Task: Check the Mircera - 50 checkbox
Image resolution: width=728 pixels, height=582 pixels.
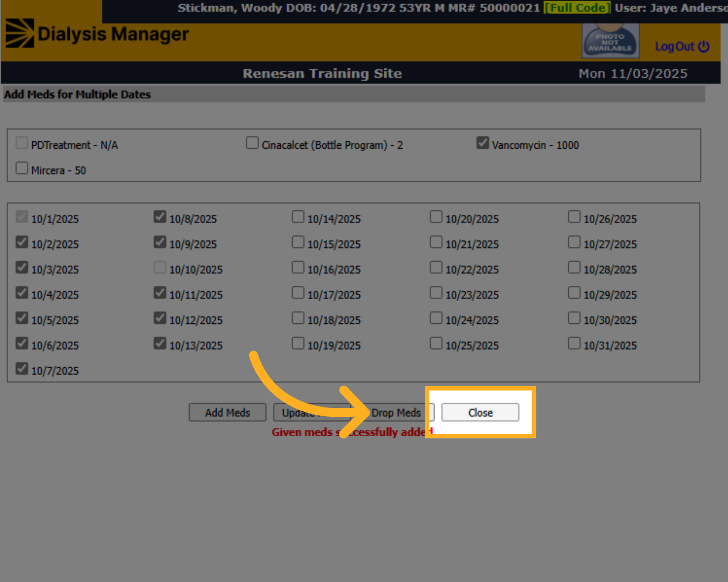Action: click(22, 168)
